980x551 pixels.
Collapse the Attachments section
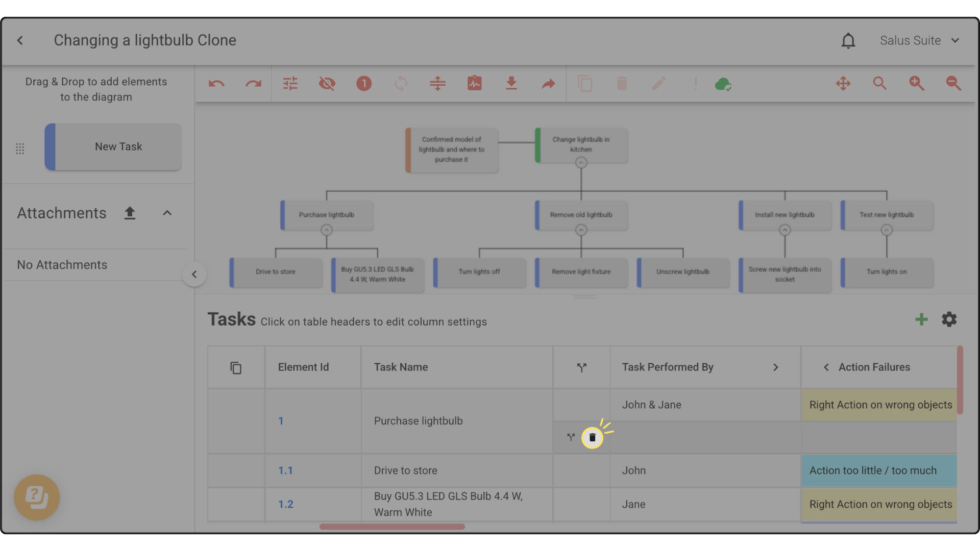167,213
